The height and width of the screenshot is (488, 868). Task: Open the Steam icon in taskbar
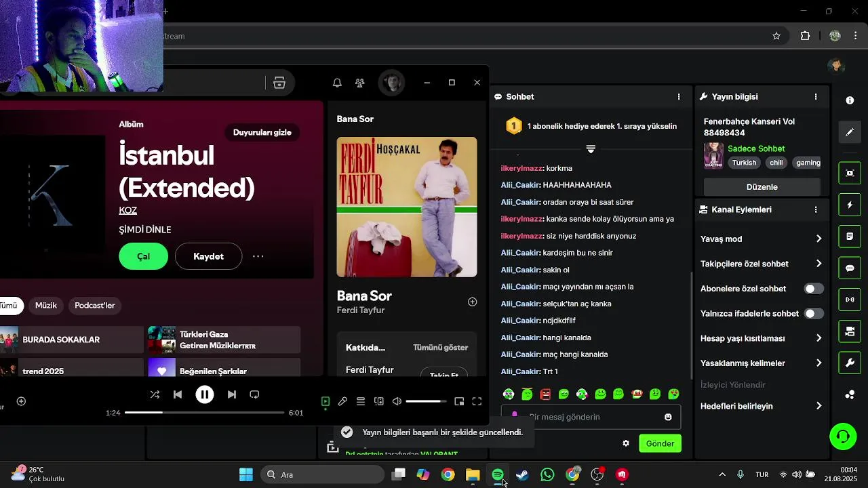[x=522, y=474]
